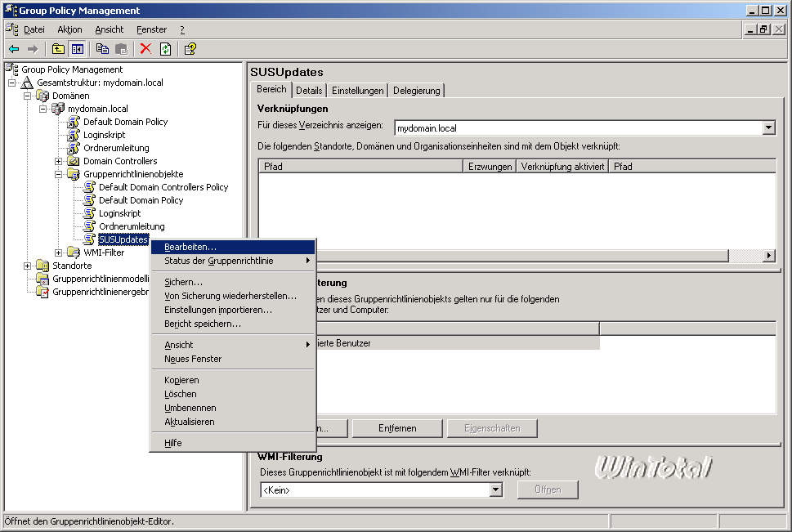Expand the Domain Controllers node
The width and height of the screenshot is (792, 532).
[x=59, y=162]
